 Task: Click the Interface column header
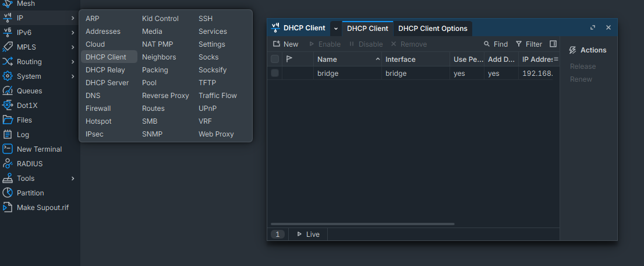pos(416,60)
